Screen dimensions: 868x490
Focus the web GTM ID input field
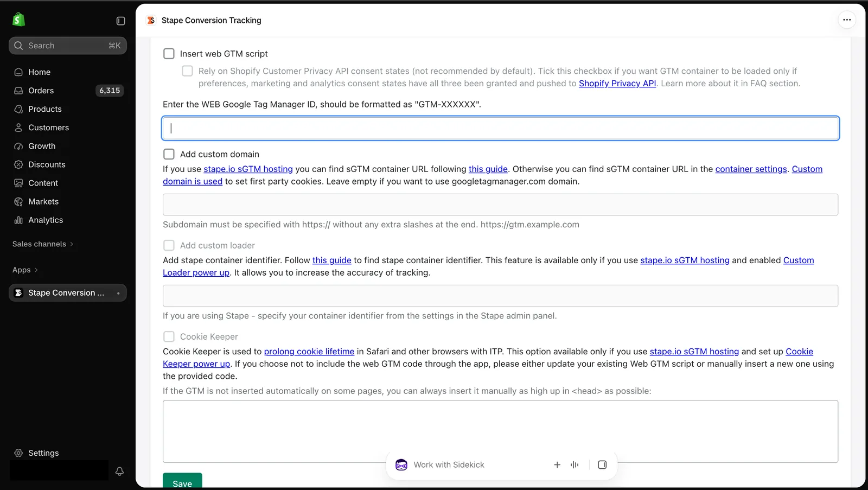[x=500, y=128]
